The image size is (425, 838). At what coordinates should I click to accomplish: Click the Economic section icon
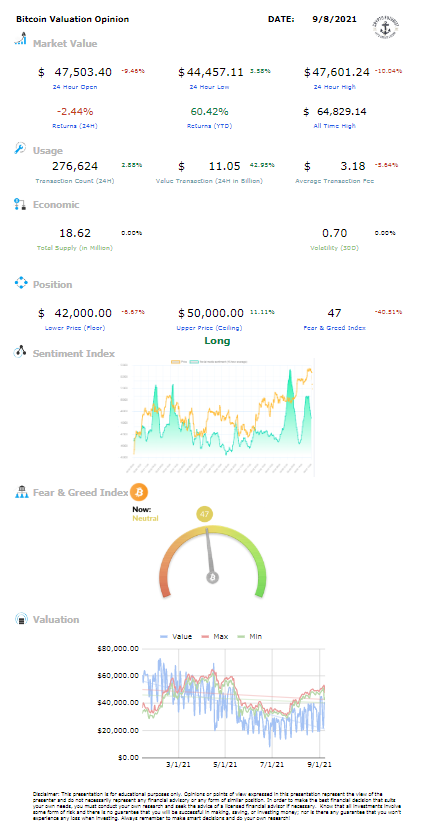(x=20, y=204)
